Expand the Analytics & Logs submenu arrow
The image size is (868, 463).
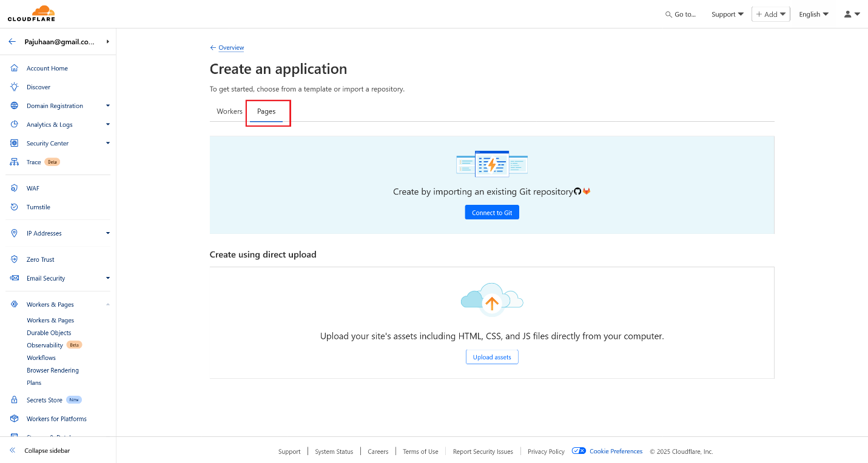108,125
